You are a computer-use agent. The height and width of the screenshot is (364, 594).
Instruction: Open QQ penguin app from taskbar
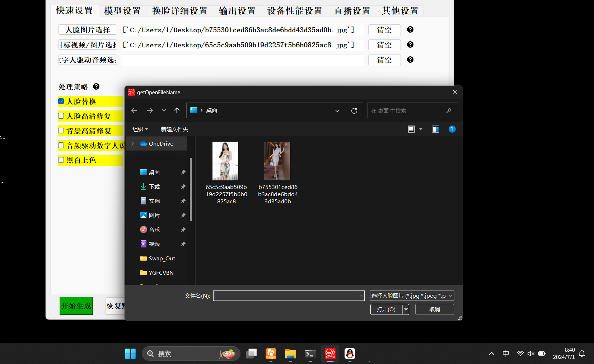click(350, 354)
